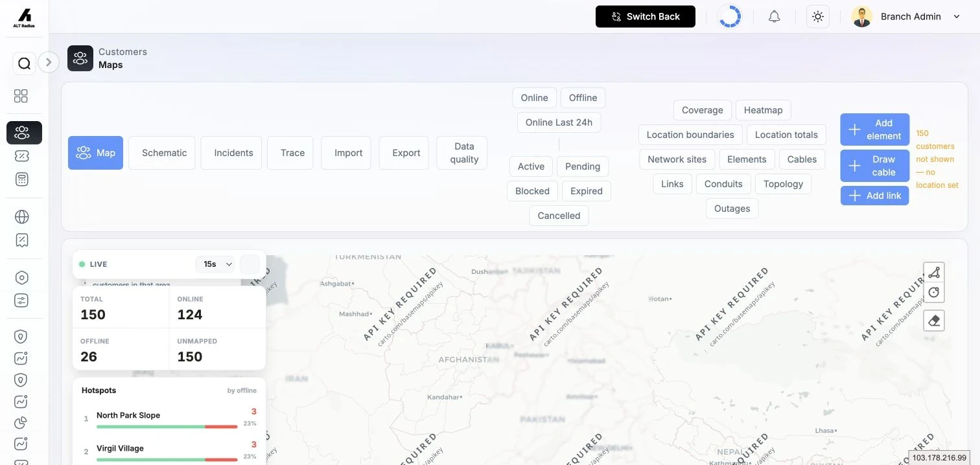Toggle the Location totals layer
980x465 pixels.
click(x=786, y=135)
